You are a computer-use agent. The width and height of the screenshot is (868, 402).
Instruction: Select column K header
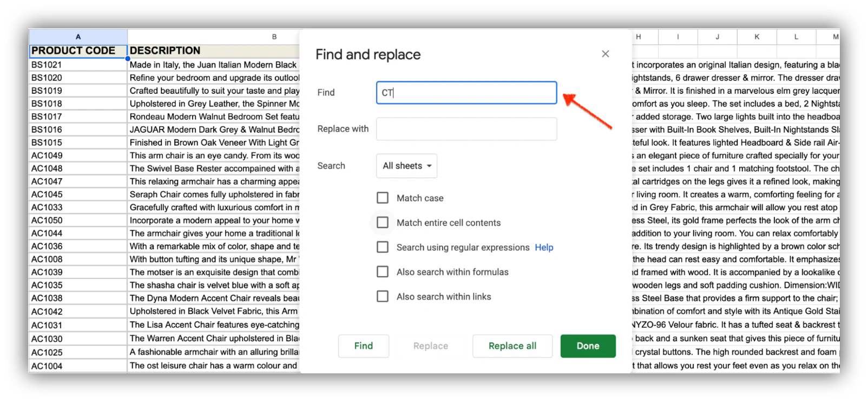click(757, 36)
